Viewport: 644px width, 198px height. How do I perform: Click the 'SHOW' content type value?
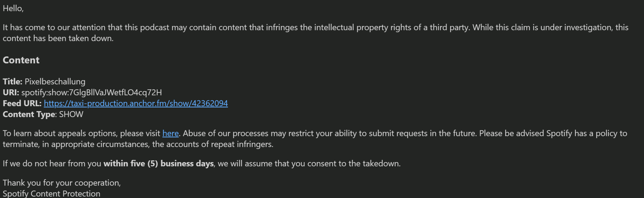point(71,114)
